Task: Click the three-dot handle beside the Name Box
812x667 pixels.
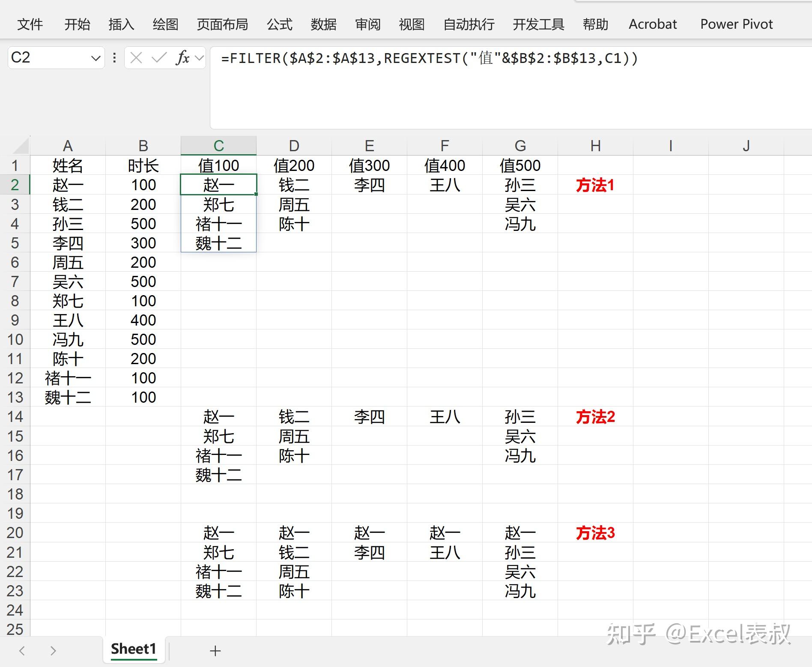Action: tap(114, 57)
